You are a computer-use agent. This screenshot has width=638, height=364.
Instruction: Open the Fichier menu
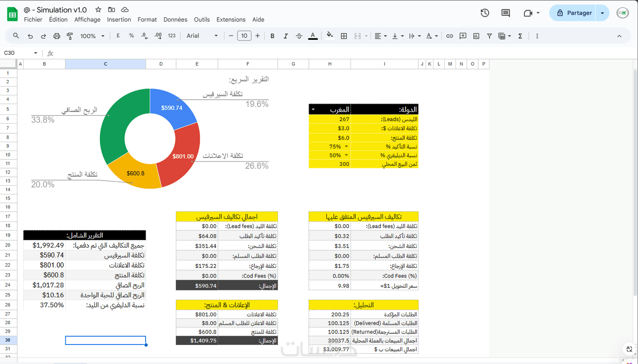33,20
